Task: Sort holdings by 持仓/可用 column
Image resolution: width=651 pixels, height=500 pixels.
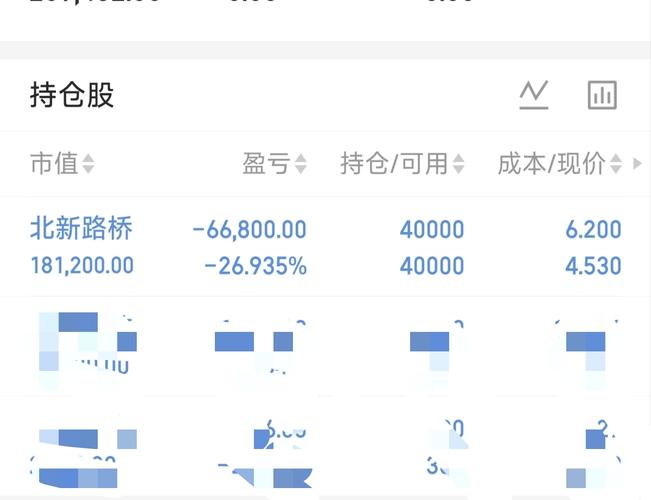Action: coord(402,163)
